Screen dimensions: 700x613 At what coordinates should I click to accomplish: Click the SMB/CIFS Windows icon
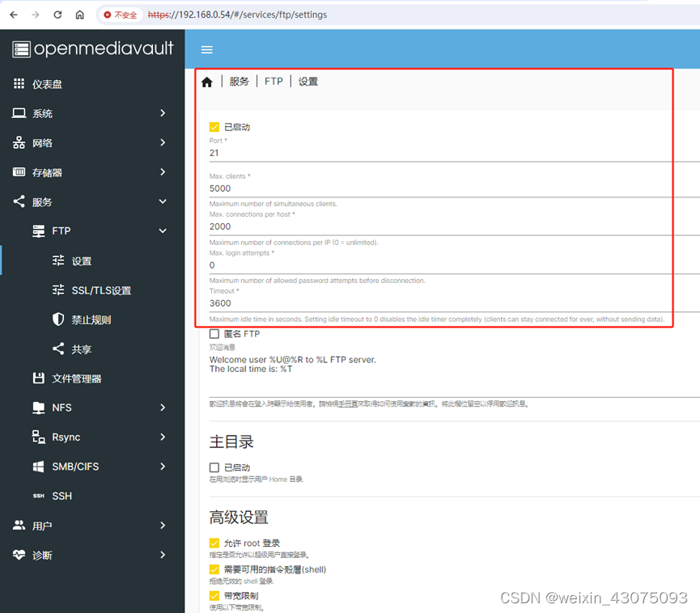pyautogui.click(x=38, y=466)
